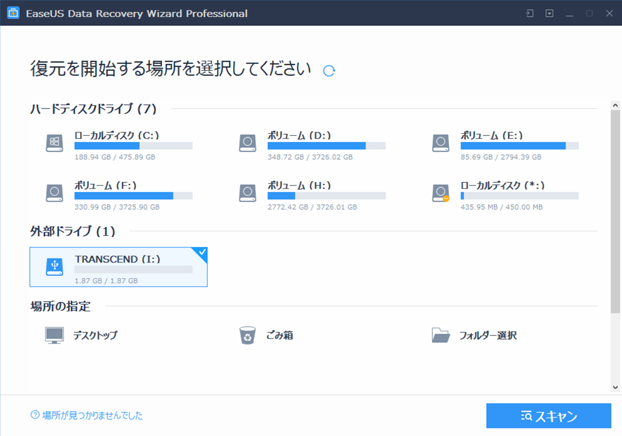Start scan with the スキャン button
The width and height of the screenshot is (622, 436).
click(x=549, y=416)
